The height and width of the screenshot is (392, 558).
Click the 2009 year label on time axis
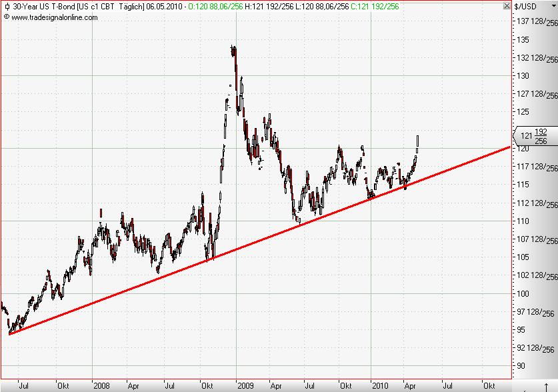click(245, 386)
